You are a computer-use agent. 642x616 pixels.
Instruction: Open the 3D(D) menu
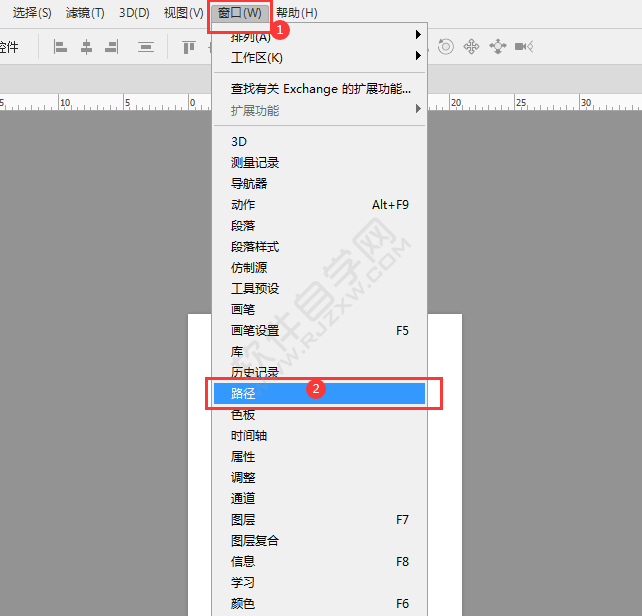tap(134, 13)
